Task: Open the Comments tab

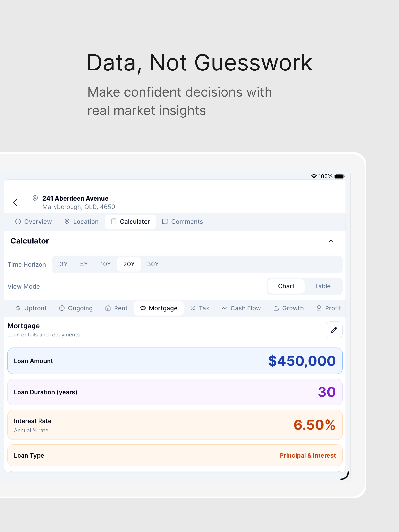Action: (x=183, y=222)
